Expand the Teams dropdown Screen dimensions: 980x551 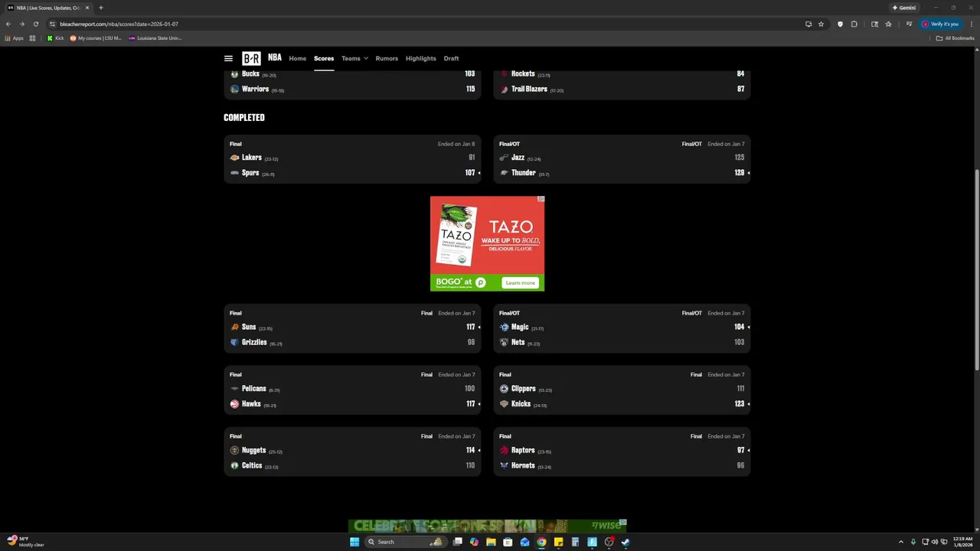pos(354,58)
